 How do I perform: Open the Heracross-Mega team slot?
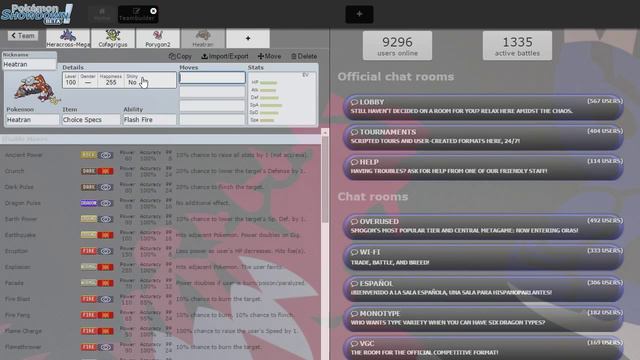pos(68,38)
